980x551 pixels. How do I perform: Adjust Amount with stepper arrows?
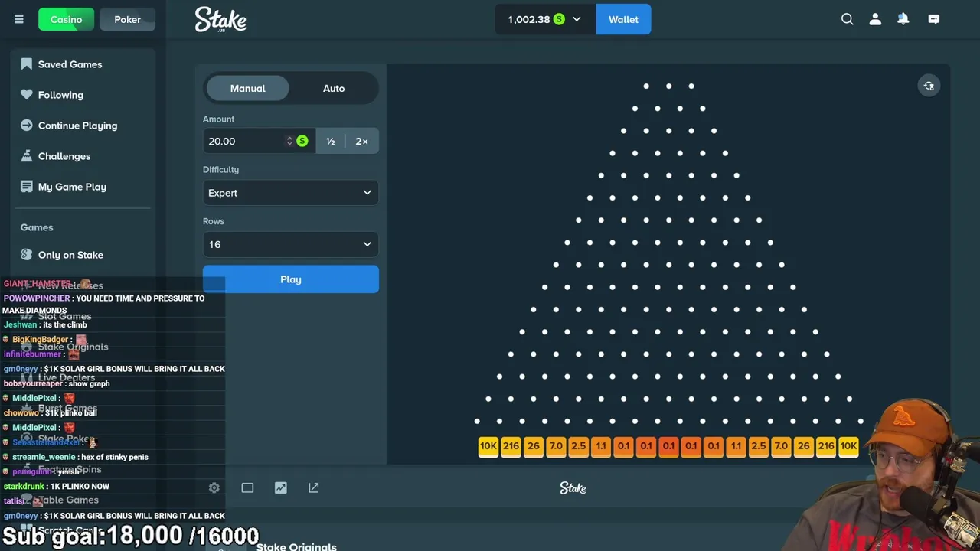(x=289, y=141)
